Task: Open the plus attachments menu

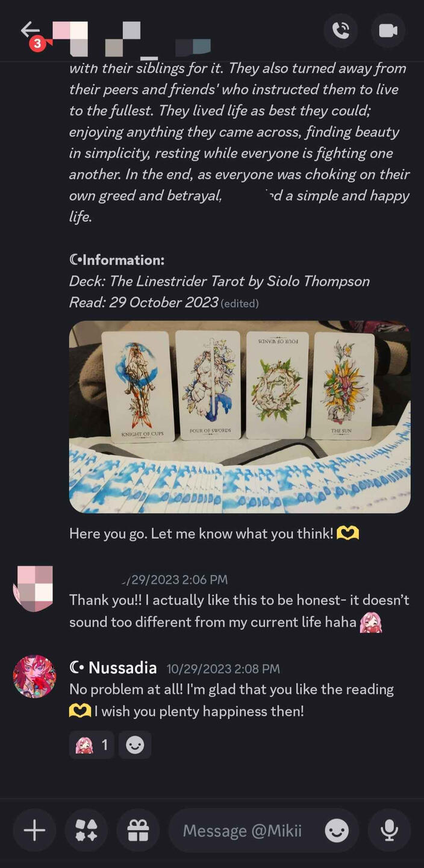Action: click(34, 831)
